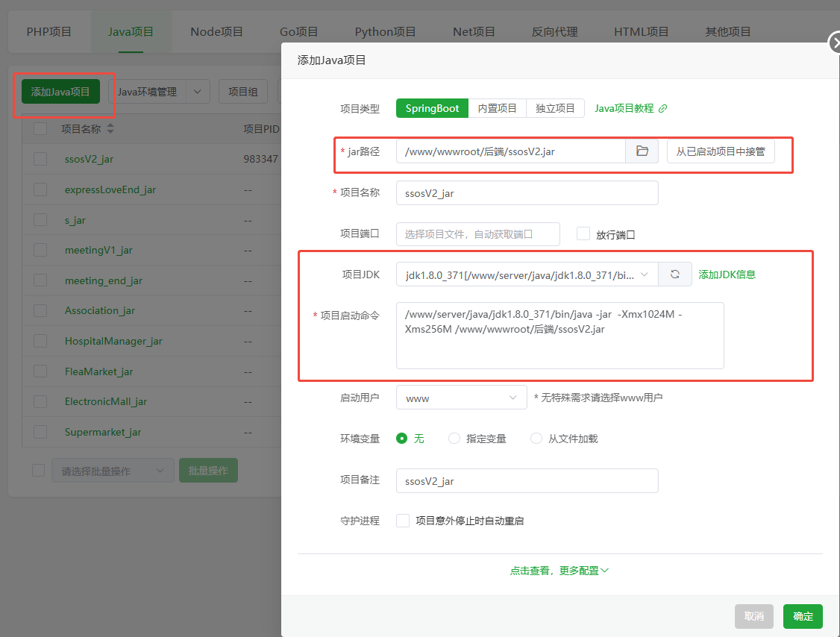Switch to Python项目 tab

click(x=385, y=31)
